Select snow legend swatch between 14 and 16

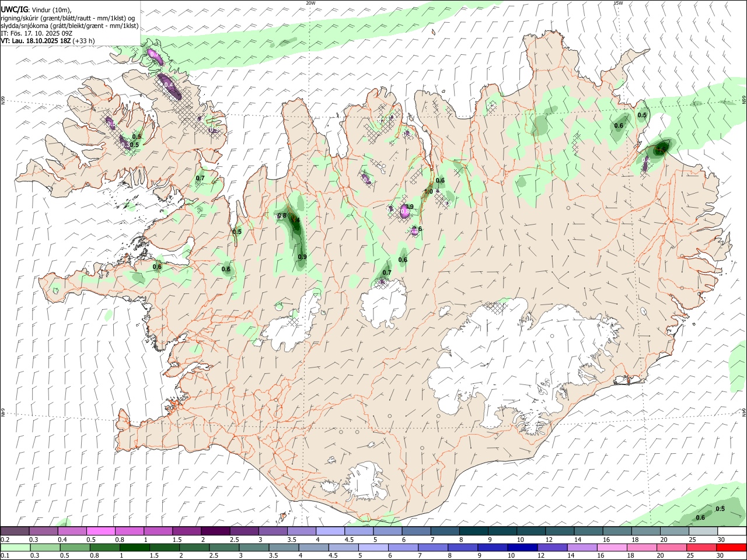point(588,531)
